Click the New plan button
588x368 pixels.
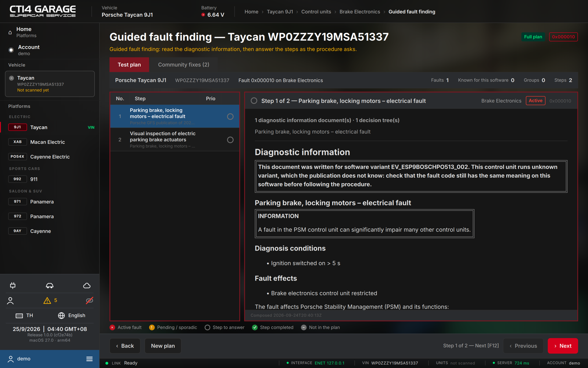pos(163,346)
